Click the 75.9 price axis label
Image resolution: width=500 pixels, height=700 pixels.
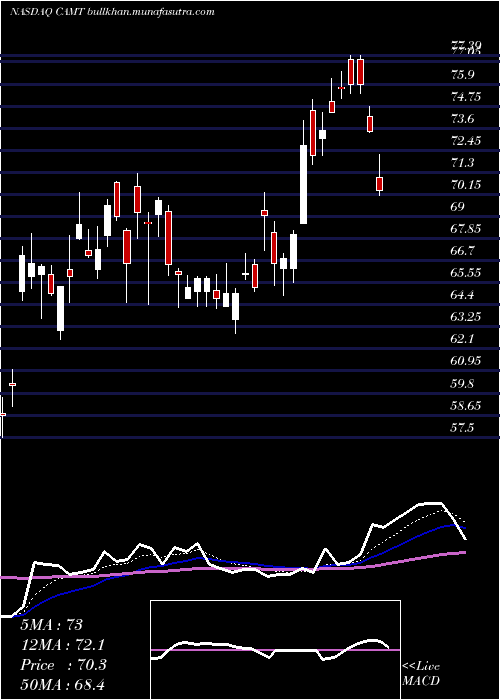coord(462,75)
